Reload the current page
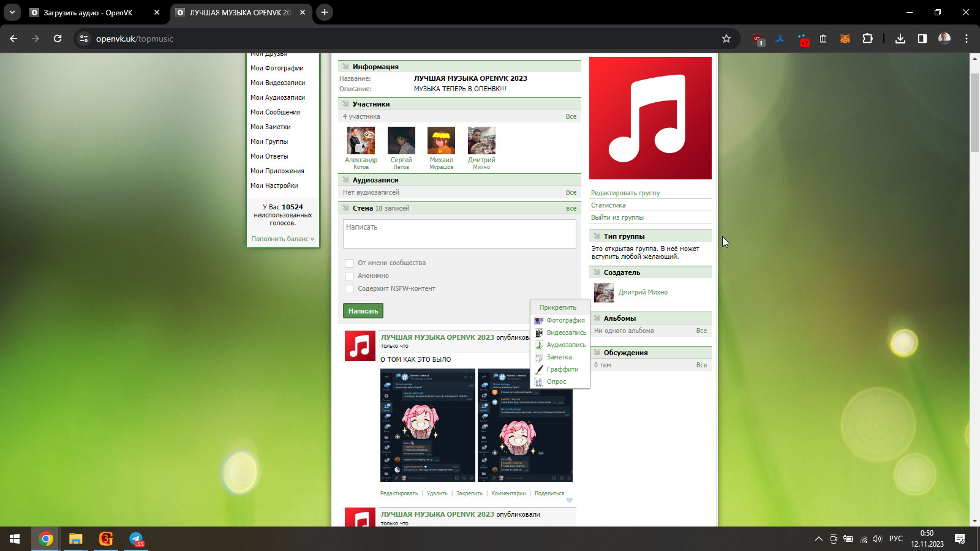 (58, 39)
